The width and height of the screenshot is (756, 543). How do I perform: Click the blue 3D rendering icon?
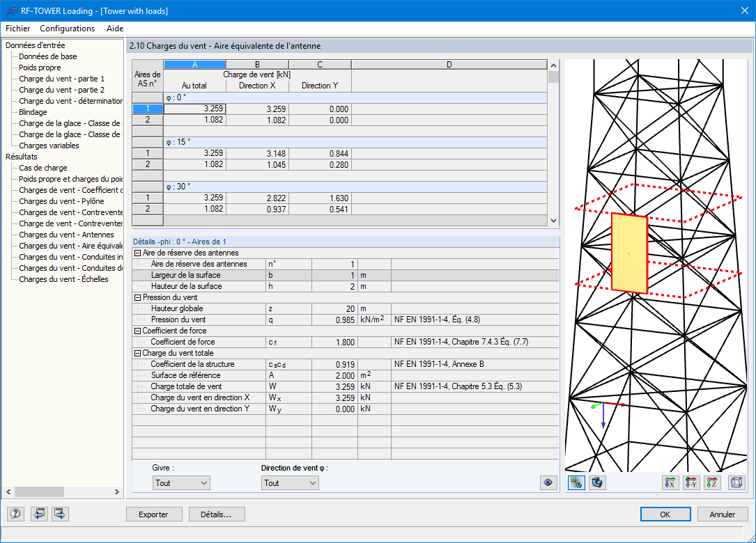pyautogui.click(x=597, y=482)
